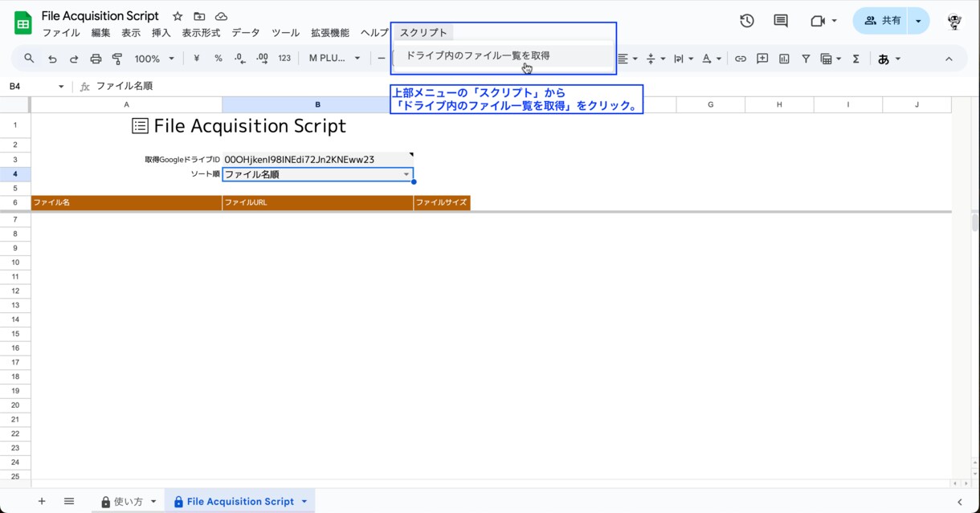Screen dimensions: 980x513
Task: Open the Name box dropdown arrow
Action: [61, 86]
